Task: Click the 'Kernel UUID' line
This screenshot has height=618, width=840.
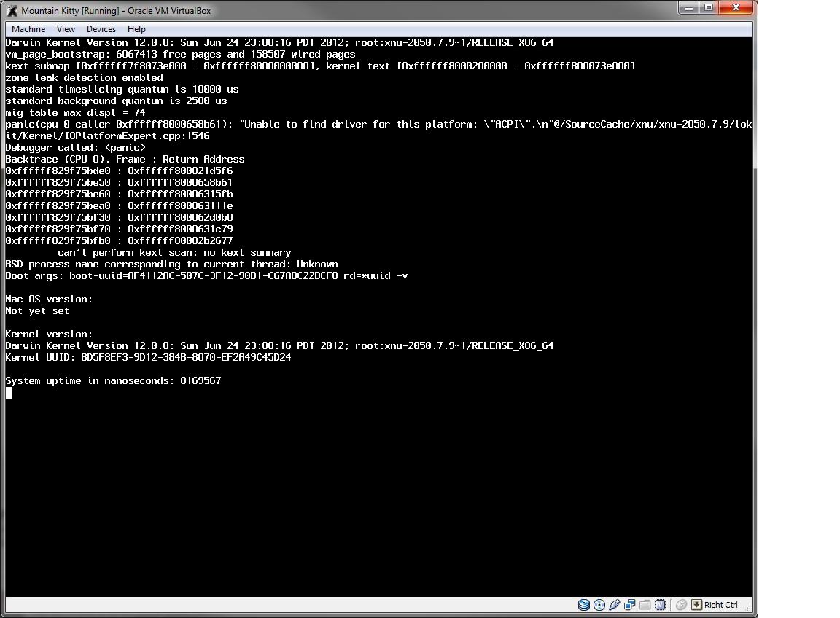Action: (149, 358)
